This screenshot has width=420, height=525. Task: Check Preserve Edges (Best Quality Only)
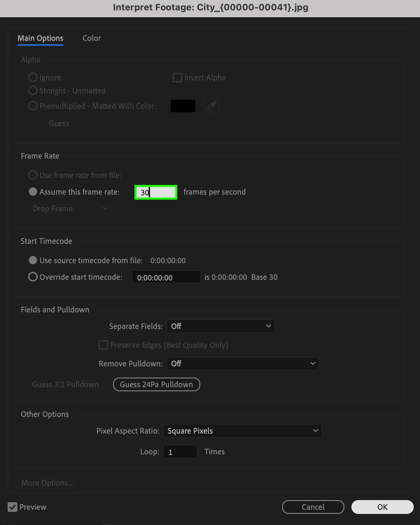103,345
